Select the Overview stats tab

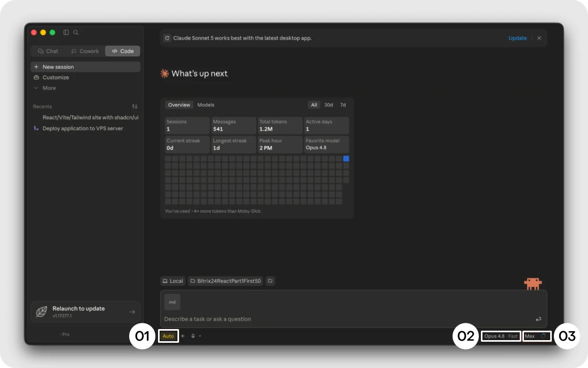pos(179,105)
